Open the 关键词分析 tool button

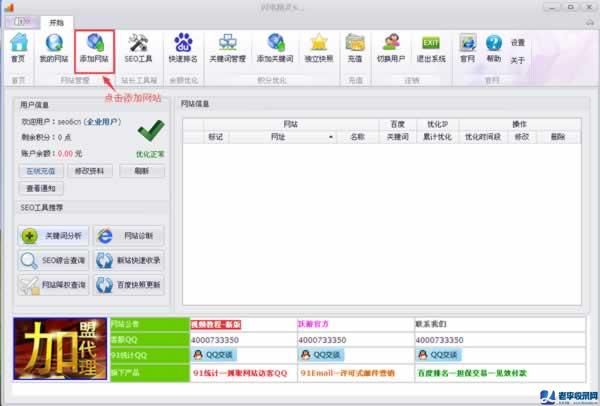point(53,236)
